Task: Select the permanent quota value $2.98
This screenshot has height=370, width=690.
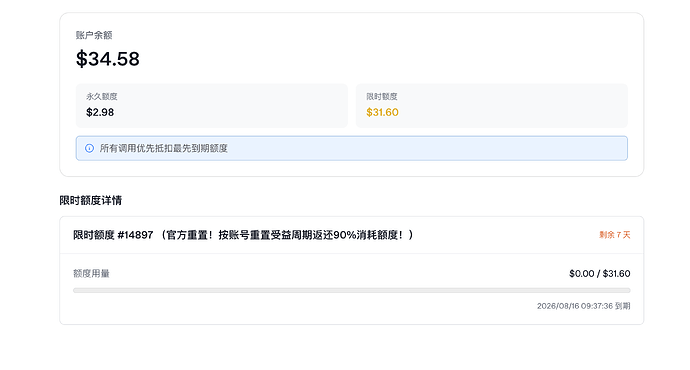Action: 100,112
